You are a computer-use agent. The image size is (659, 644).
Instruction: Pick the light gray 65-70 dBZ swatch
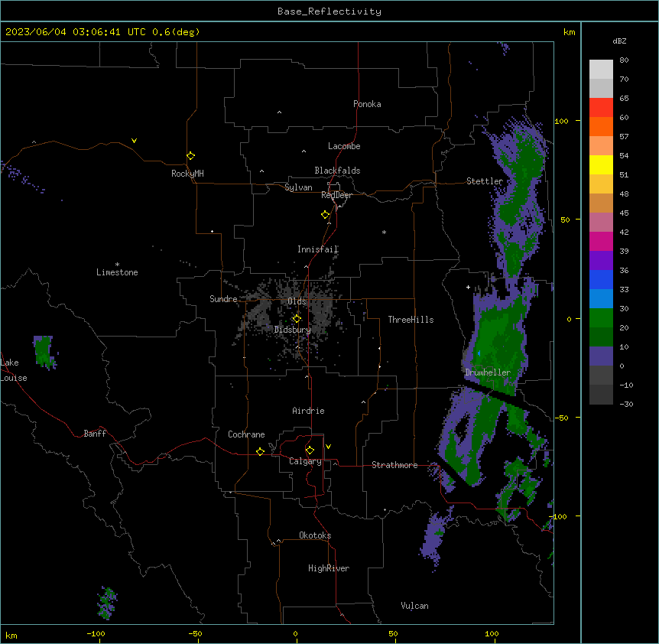click(x=601, y=88)
